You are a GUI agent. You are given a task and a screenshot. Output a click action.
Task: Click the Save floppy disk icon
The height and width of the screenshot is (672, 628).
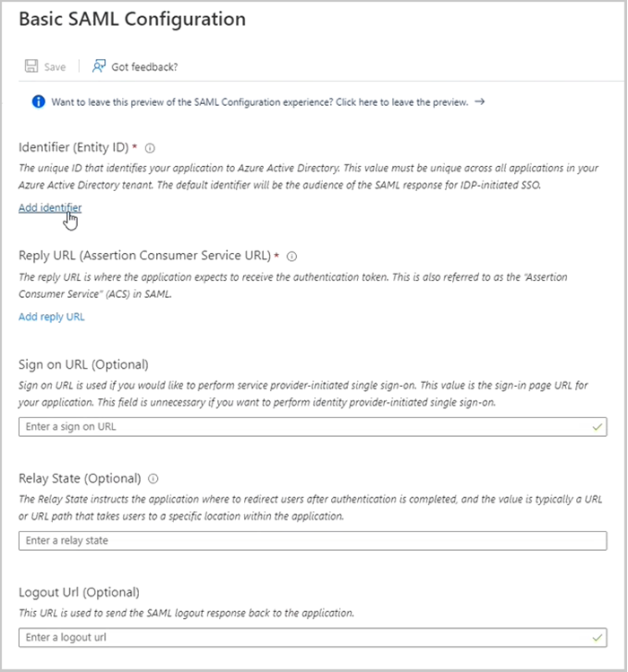[x=31, y=66]
